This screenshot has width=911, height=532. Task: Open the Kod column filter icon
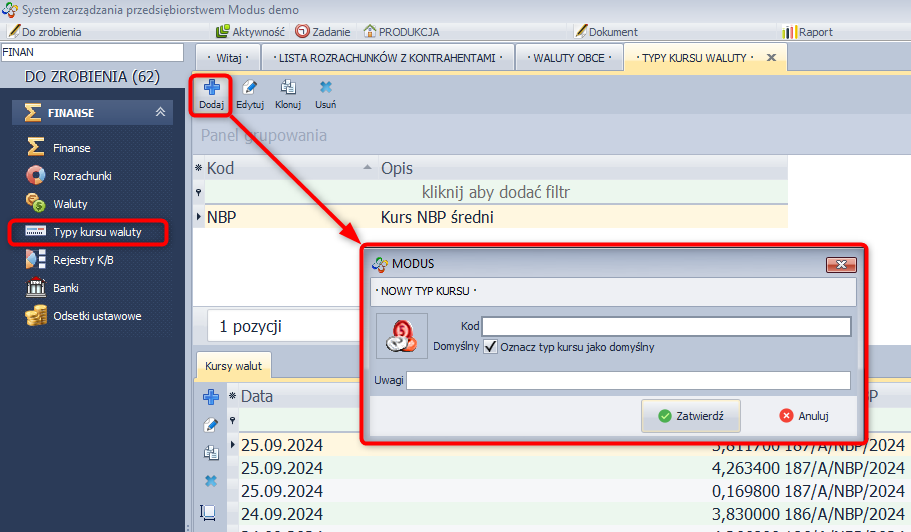199,192
